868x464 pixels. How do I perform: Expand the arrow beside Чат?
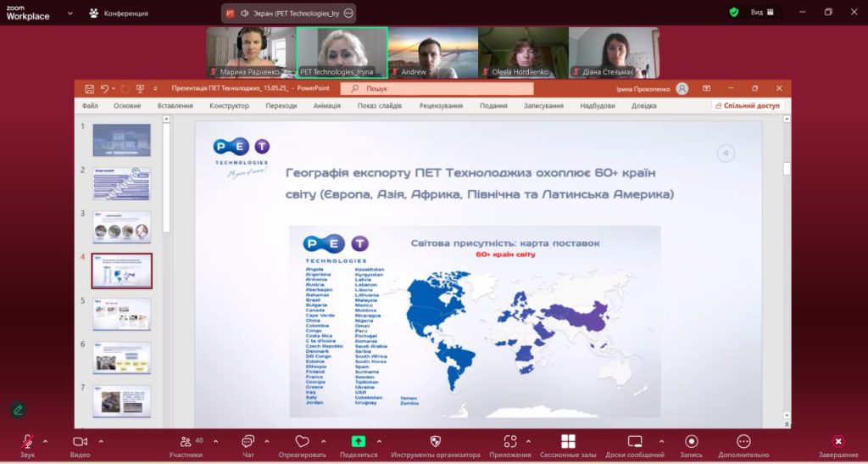coord(267,441)
